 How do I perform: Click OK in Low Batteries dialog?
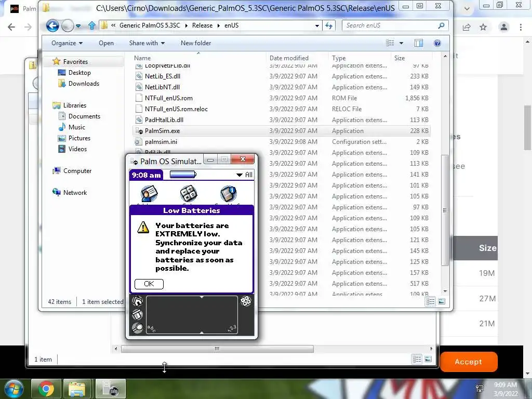[x=149, y=284]
